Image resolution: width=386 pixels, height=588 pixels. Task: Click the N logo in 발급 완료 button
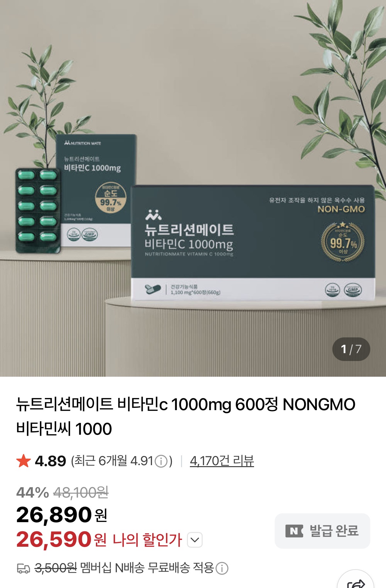294,531
